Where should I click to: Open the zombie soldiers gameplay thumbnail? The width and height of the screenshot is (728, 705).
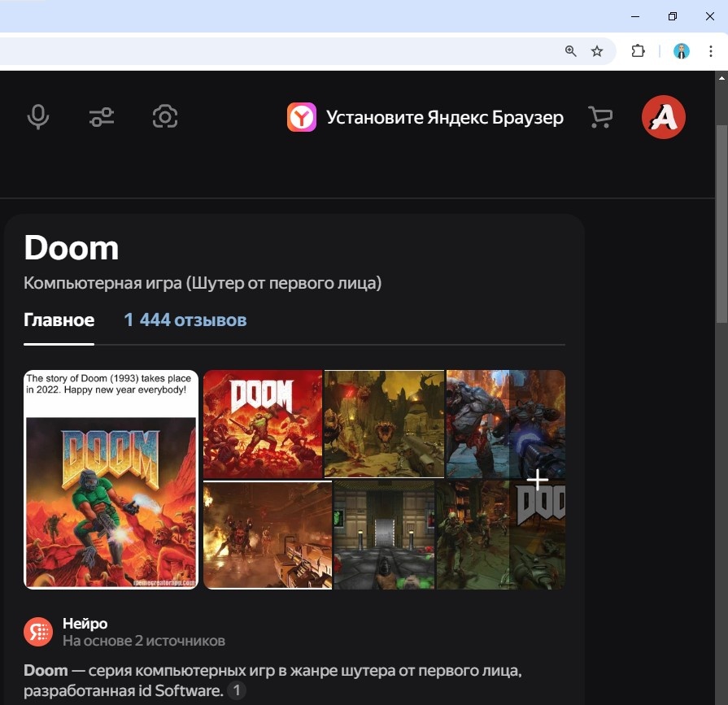point(473,535)
